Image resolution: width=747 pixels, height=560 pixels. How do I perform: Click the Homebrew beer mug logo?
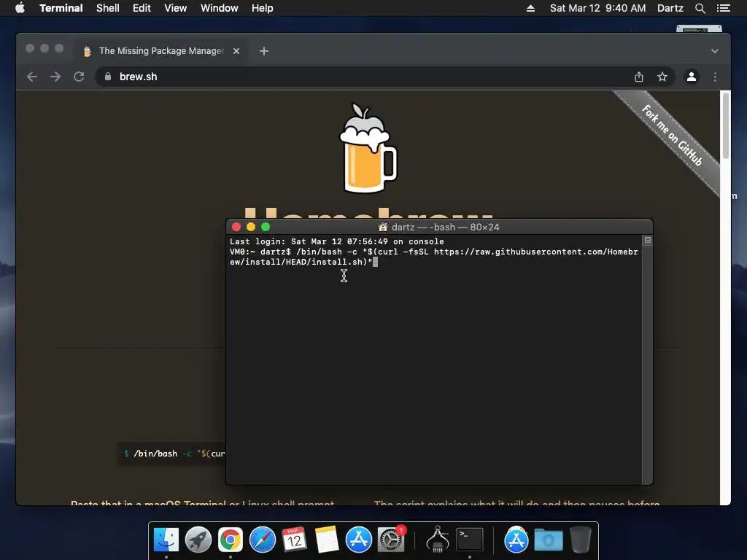pyautogui.click(x=368, y=147)
